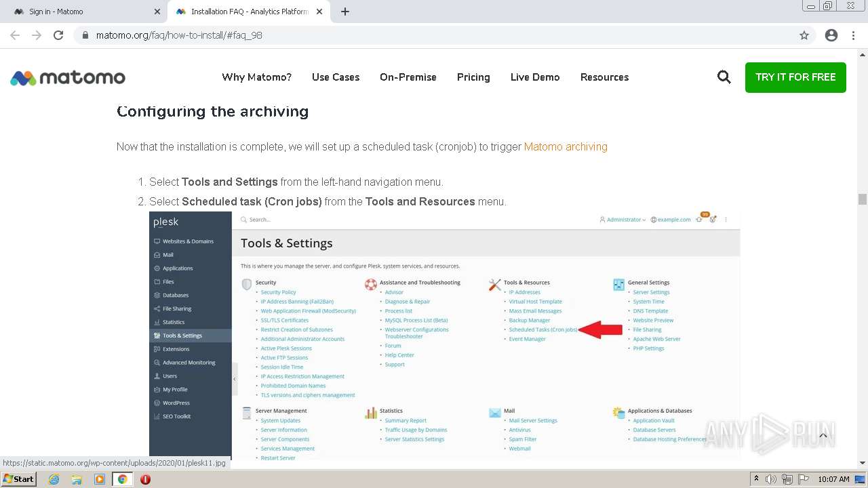Click the scrollbar up arrow
The image size is (868, 488).
pyautogui.click(x=862, y=54)
